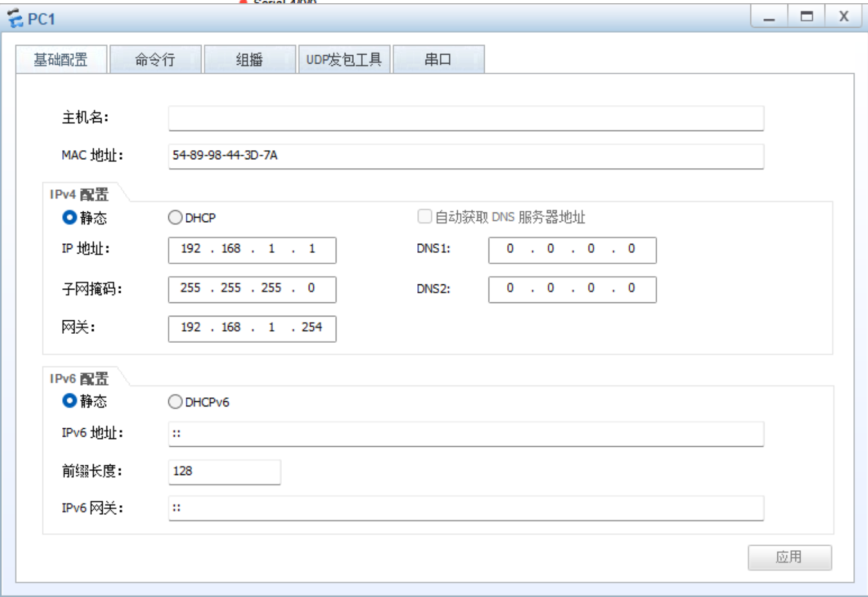Viewport: 868px width, 597px height.
Task: Click the 前缀长度 field showing 128
Action: tap(224, 472)
